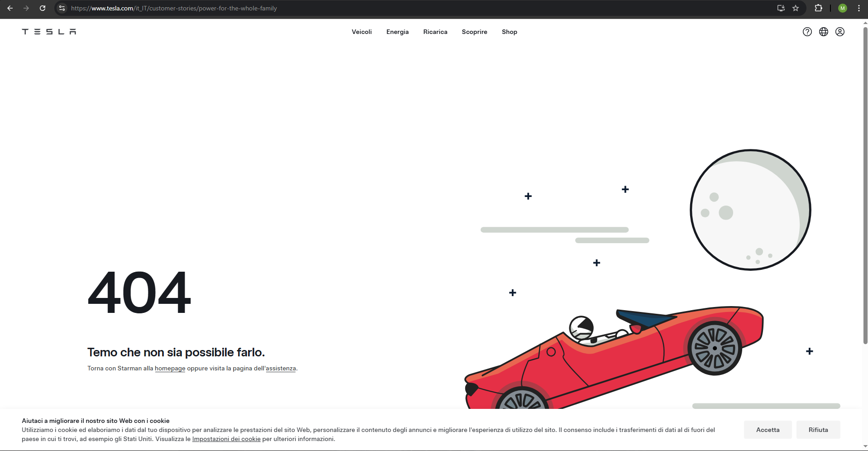This screenshot has height=451, width=868.
Task: Click 'Aiutaci a migliorare il nostro sito Web' heading
Action: click(x=95, y=421)
